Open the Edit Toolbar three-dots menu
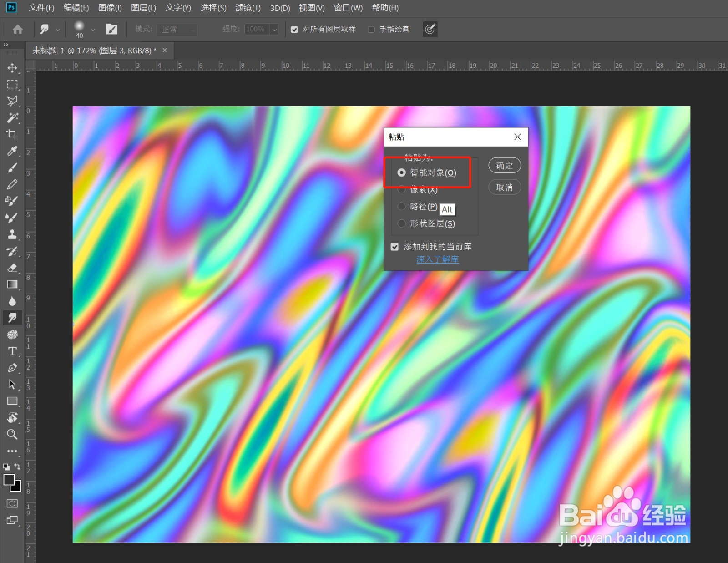 [12, 451]
